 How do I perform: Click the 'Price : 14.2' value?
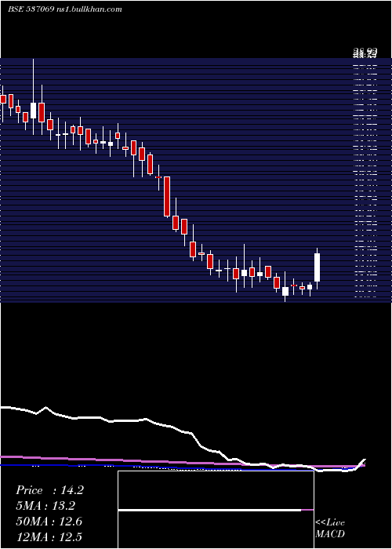tap(49, 490)
